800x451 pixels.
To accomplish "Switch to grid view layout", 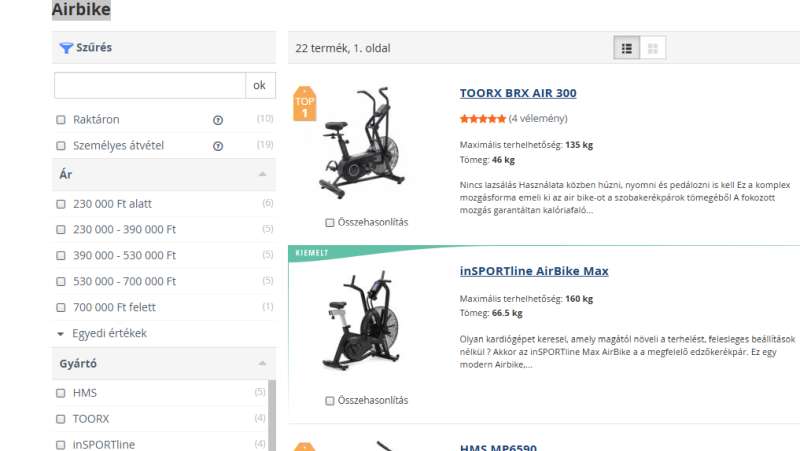I will (653, 48).
